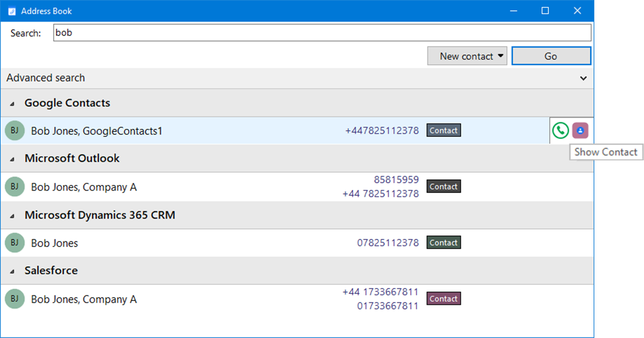Dial 07825112378 in Dynamics CRM row
This screenshot has height=338, width=644.
pos(388,242)
